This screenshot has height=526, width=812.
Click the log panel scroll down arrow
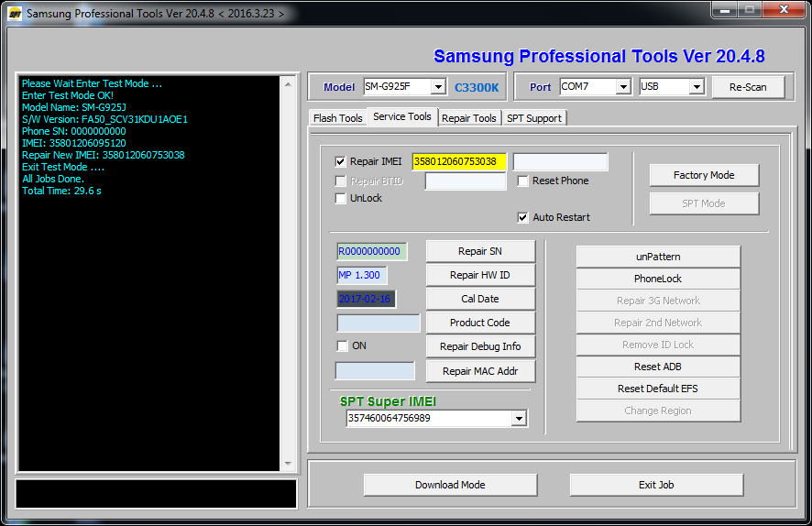click(289, 464)
